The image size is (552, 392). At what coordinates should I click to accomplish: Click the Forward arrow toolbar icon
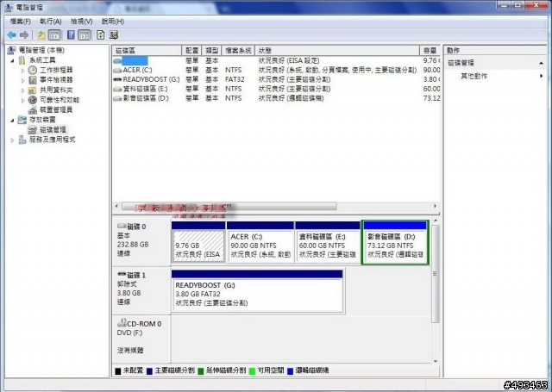[24, 34]
